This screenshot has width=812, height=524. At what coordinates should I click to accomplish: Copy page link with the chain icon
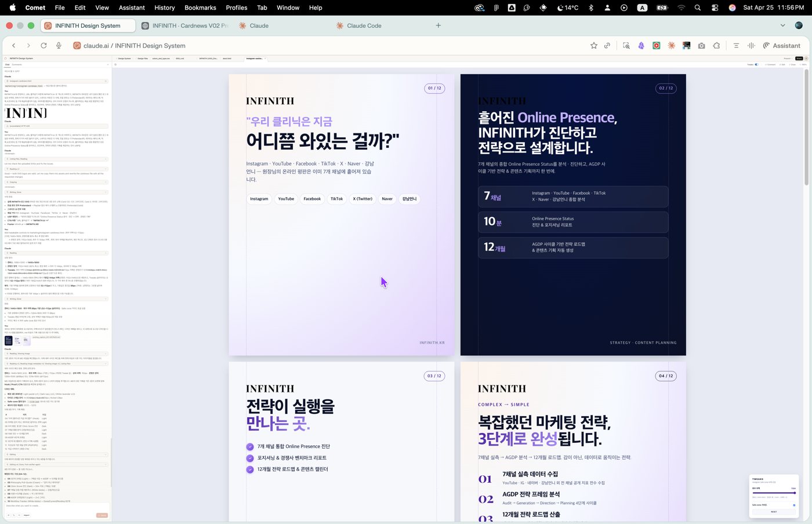click(607, 45)
